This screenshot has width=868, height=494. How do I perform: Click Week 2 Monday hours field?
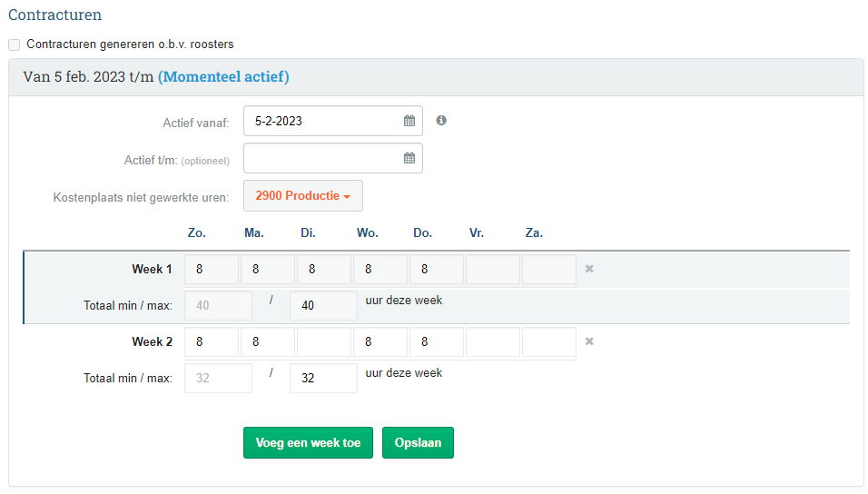(x=267, y=341)
